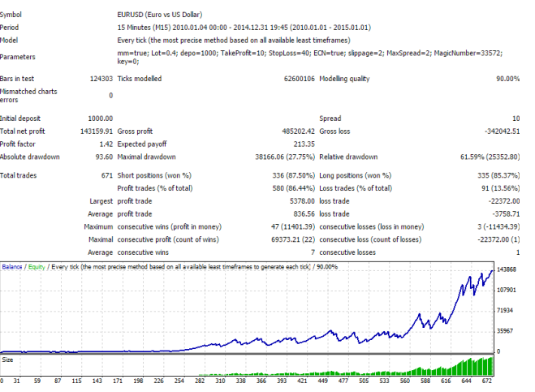535x392 pixels.
Task: Select the Model value starting with Every tick
Action: (234, 41)
